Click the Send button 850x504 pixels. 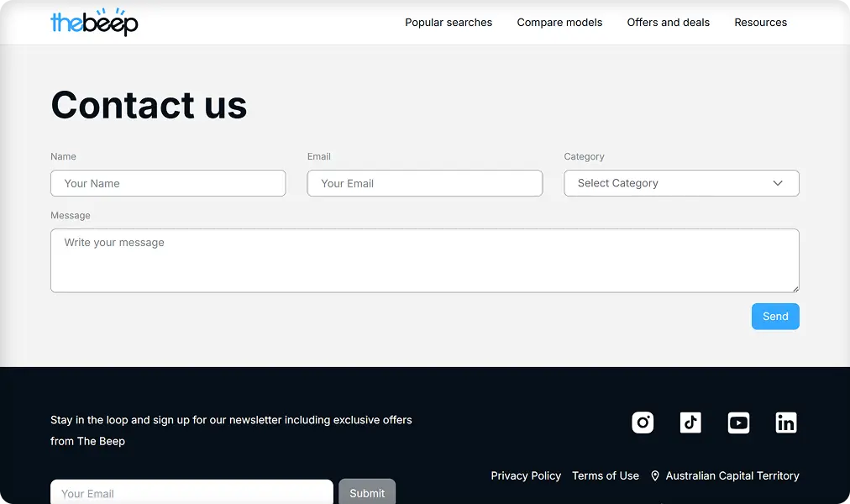[774, 317]
